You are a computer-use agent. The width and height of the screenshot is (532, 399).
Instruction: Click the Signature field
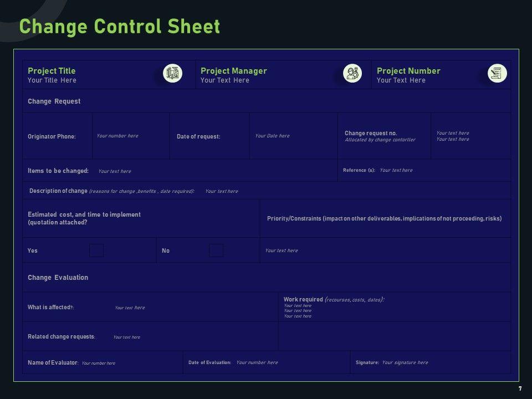(405, 362)
